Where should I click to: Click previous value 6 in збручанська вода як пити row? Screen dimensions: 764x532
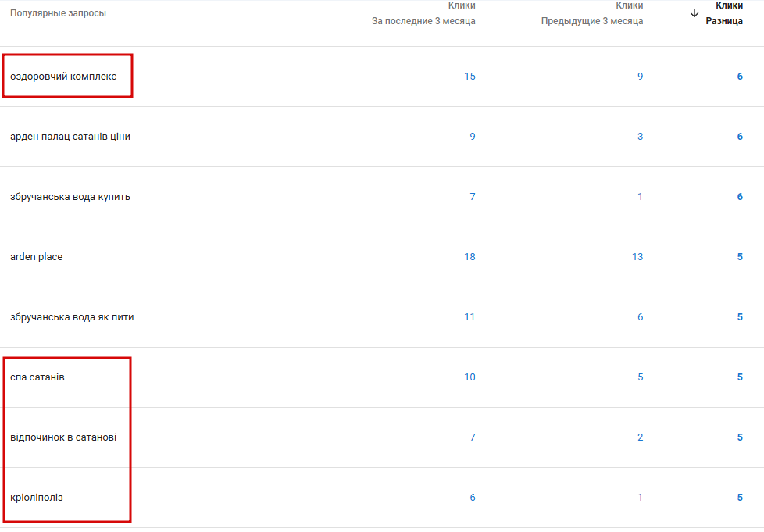[x=641, y=317]
